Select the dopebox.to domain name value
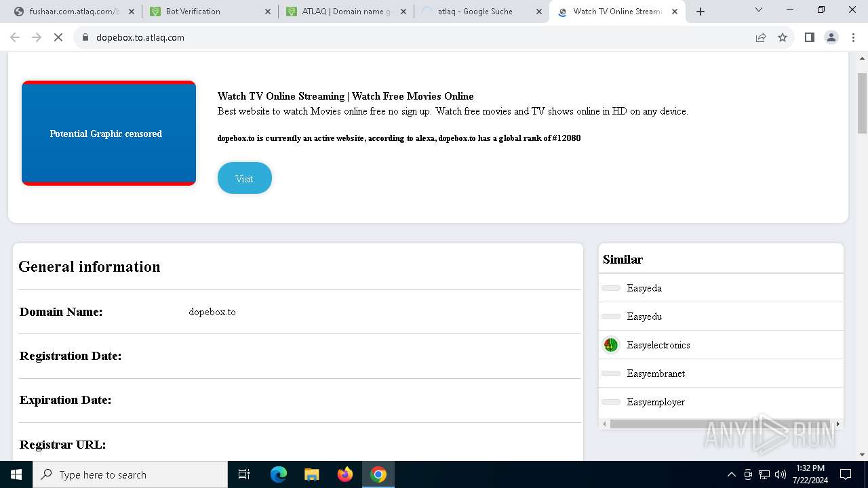This screenshot has height=488, width=868. (x=212, y=312)
